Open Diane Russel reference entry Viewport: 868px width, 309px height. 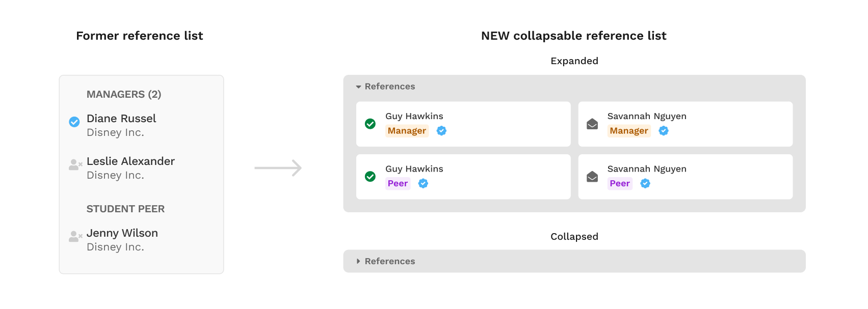coord(121,119)
